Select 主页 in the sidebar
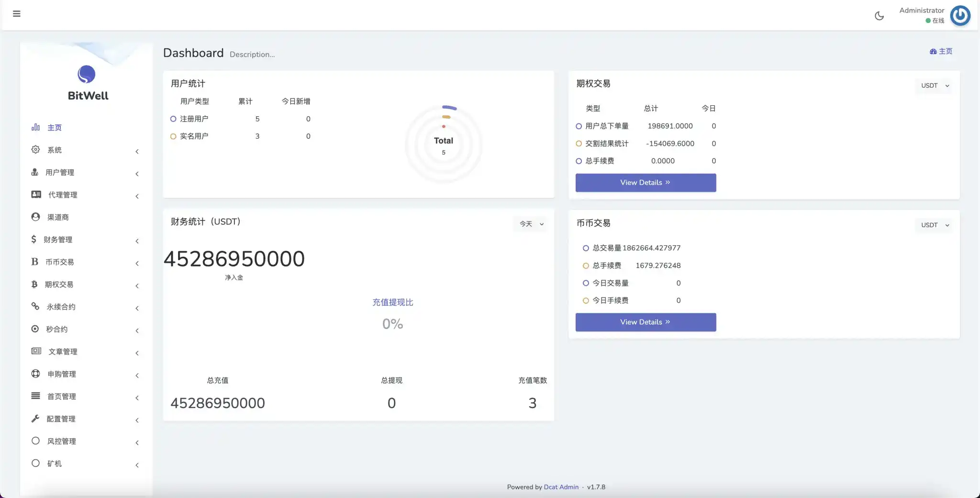 tap(54, 128)
